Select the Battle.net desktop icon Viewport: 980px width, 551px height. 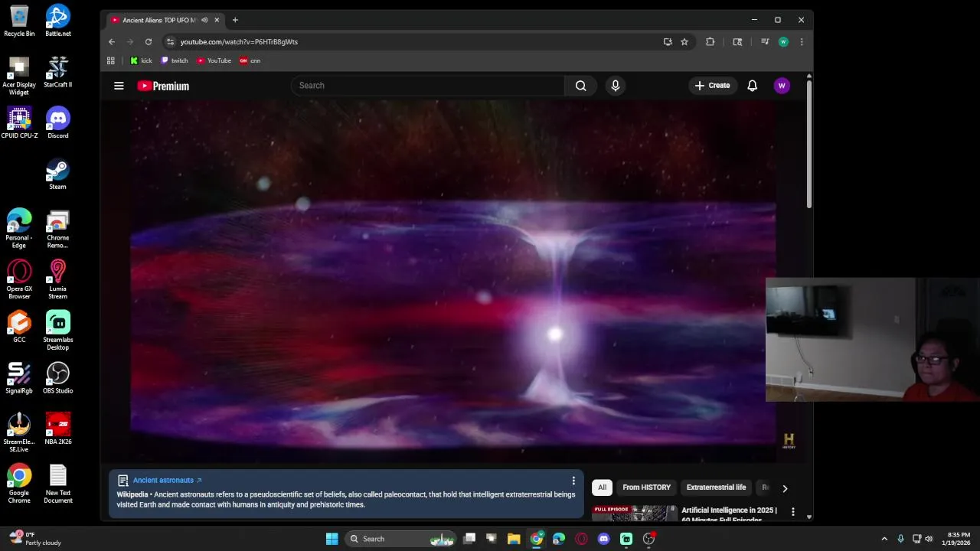[58, 21]
